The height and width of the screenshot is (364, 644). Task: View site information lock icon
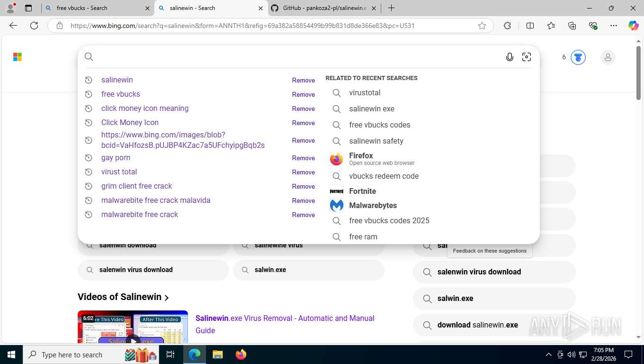coord(60,26)
